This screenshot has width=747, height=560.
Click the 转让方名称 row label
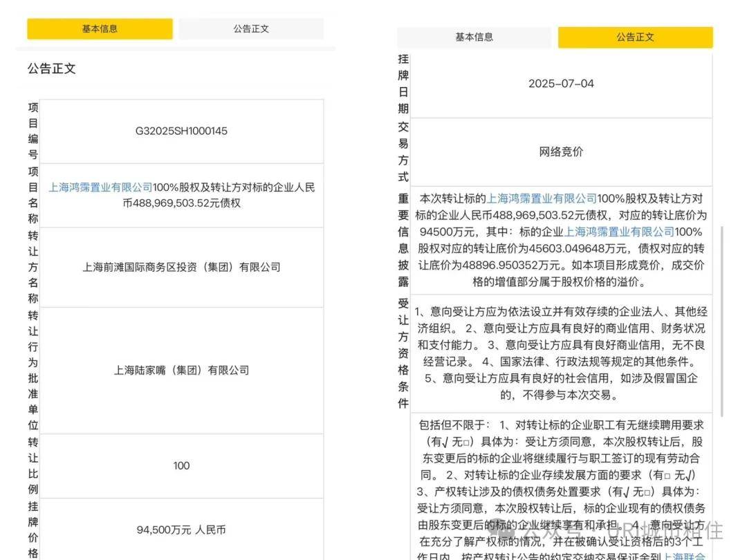point(33,267)
